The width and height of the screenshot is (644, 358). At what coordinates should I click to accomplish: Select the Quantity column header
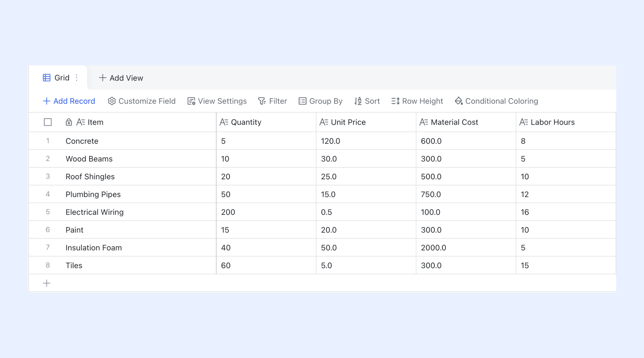coord(246,122)
